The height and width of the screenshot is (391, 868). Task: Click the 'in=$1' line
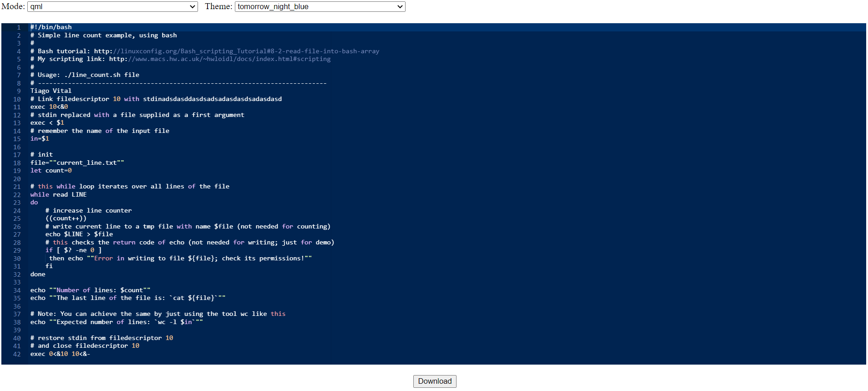[x=40, y=139]
